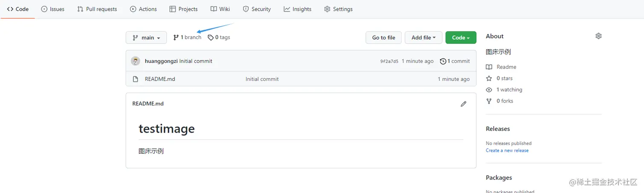
Task: Open About settings with the gear icon
Action: click(x=598, y=36)
